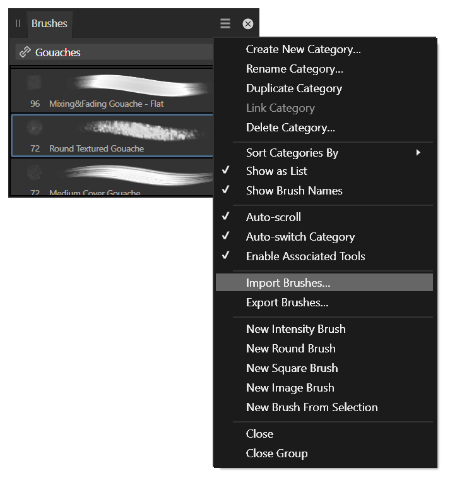This screenshot has width=450, height=480.
Task: Select the Brushes tab
Action: click(49, 23)
